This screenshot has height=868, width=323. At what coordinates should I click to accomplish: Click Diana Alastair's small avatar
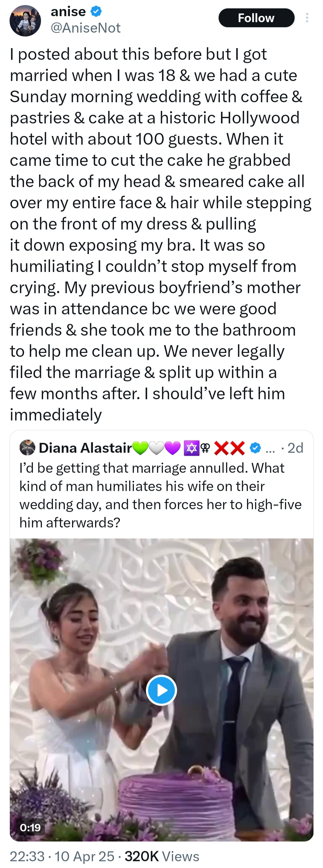(x=27, y=448)
